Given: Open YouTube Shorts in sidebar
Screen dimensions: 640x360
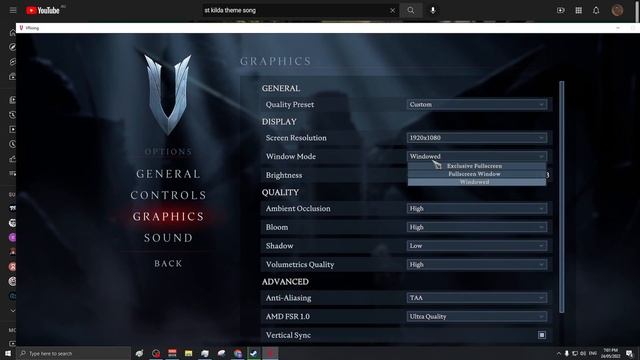Looking at the screenshot, I should 13,62.
